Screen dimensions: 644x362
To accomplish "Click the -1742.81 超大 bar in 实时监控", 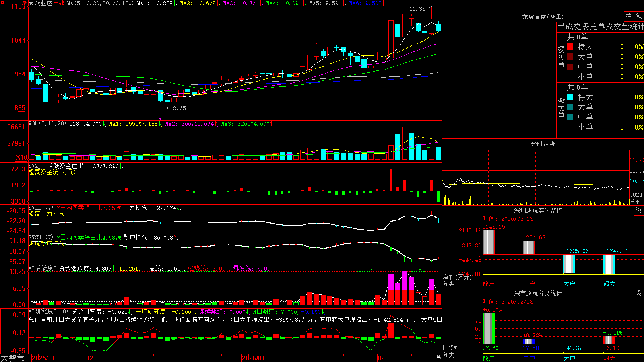I will tap(609, 265).
